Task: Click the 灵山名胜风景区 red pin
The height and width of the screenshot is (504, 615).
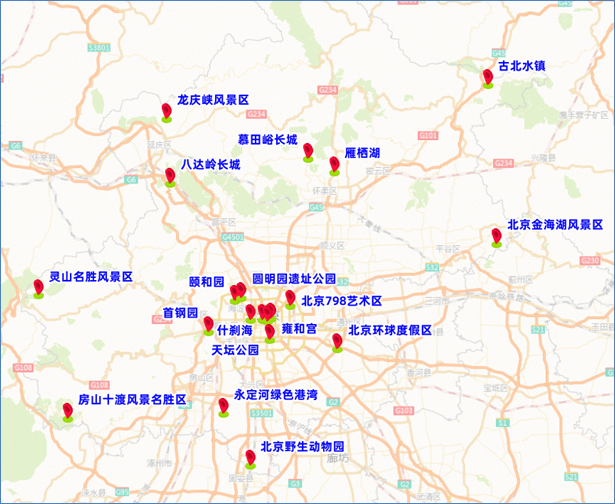Action: 38,287
